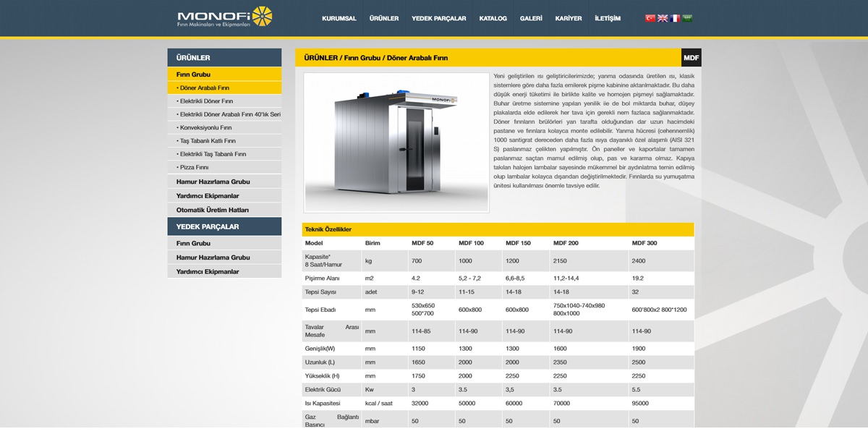Click the Yükseklik (H) row label
Image resolution: width=868 pixels, height=434 pixels.
click(323, 376)
